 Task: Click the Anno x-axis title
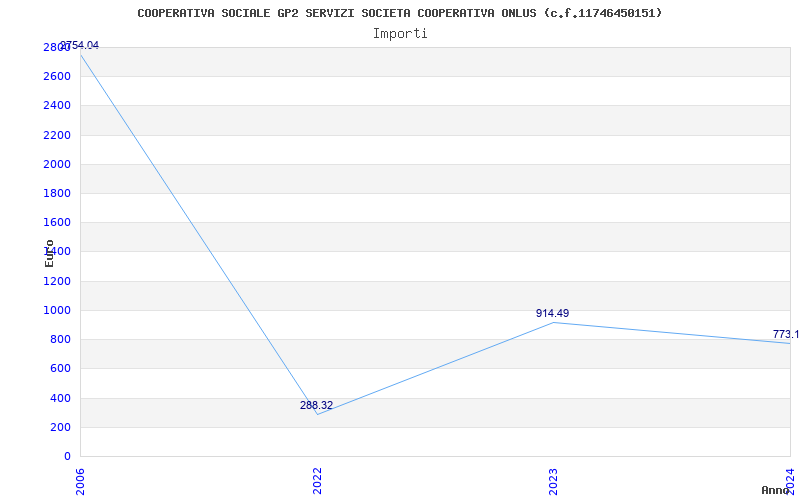[776, 490]
